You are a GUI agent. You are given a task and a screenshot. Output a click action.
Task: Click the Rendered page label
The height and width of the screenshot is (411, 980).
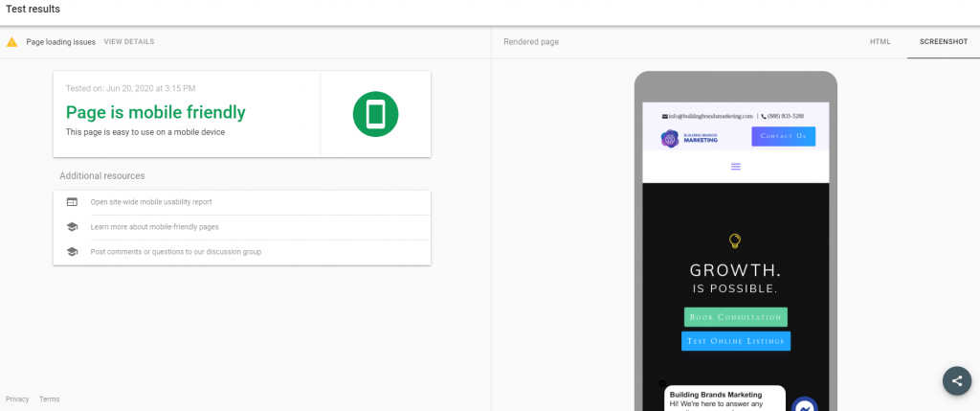tap(531, 42)
